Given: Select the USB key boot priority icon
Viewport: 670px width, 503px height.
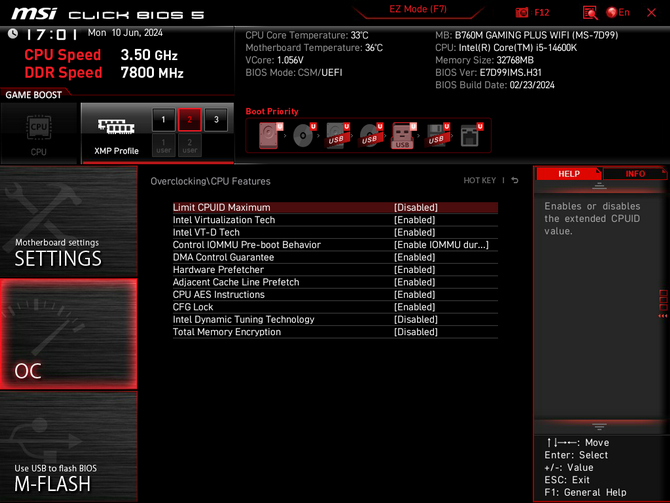Looking at the screenshot, I should 403,135.
